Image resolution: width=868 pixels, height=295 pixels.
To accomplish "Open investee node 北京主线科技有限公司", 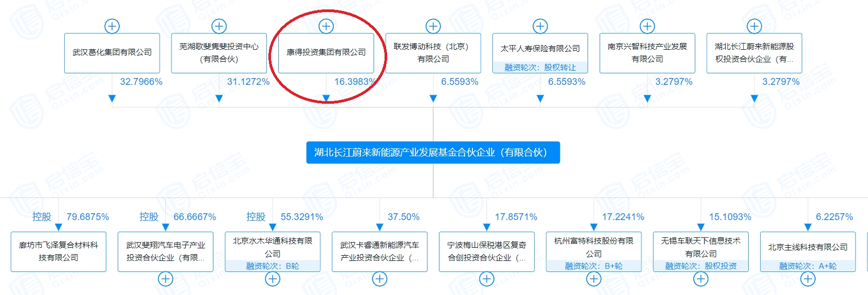I will coord(808,252).
